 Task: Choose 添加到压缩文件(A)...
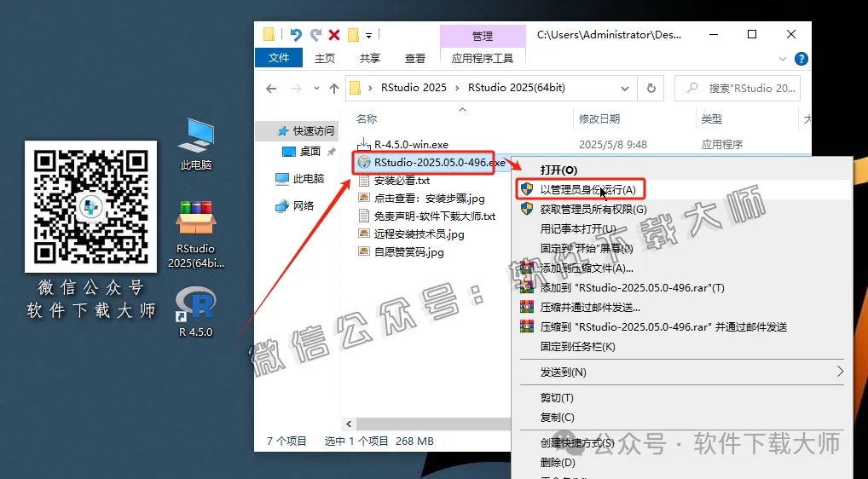click(587, 268)
